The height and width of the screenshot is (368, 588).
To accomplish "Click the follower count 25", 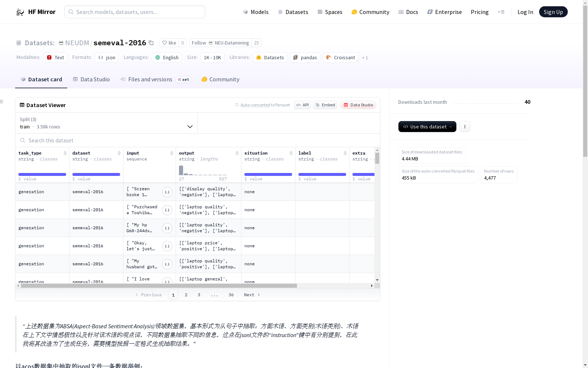I will (x=257, y=43).
